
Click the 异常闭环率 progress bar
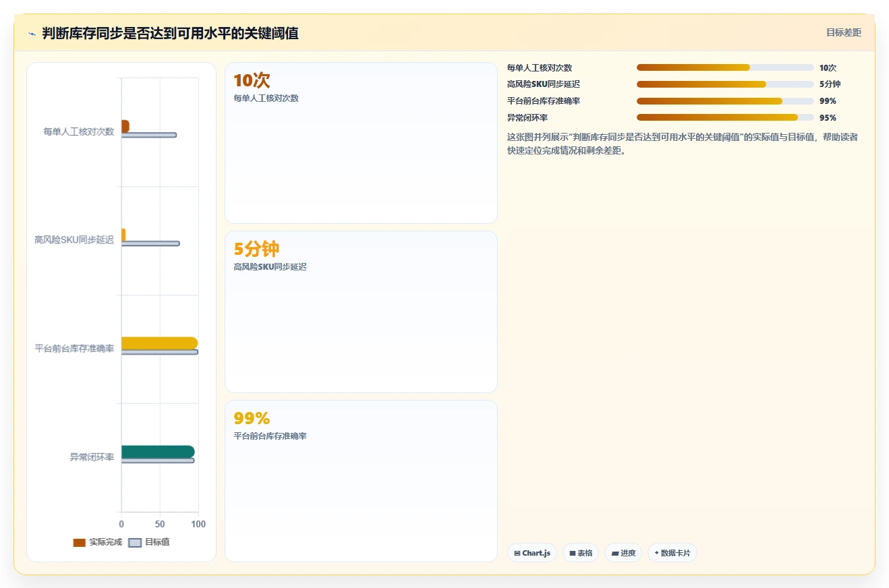coord(725,118)
